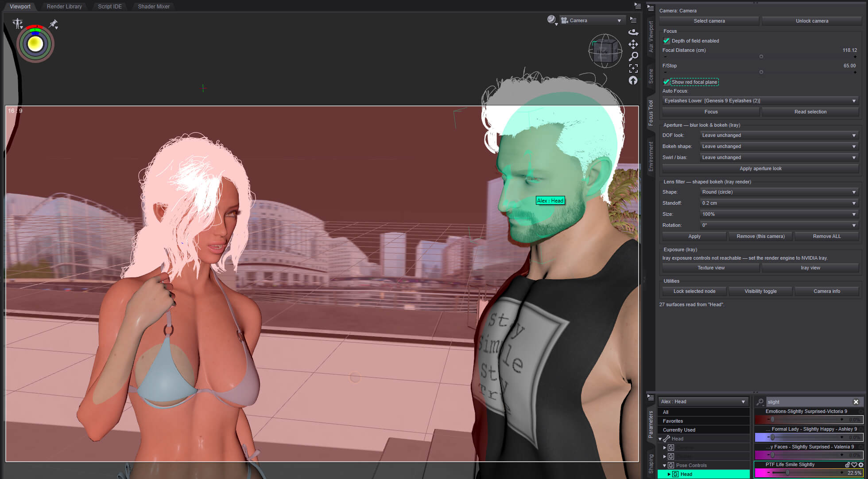Clear the slight search filter

pos(856,402)
